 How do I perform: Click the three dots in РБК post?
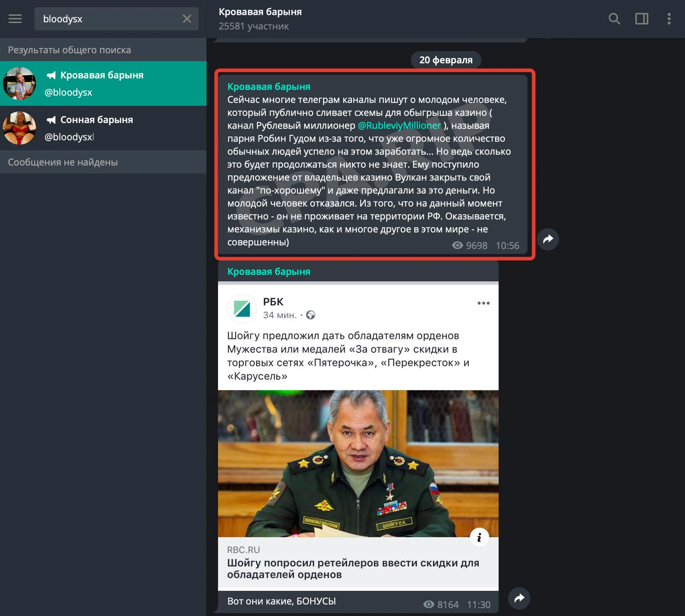click(483, 303)
